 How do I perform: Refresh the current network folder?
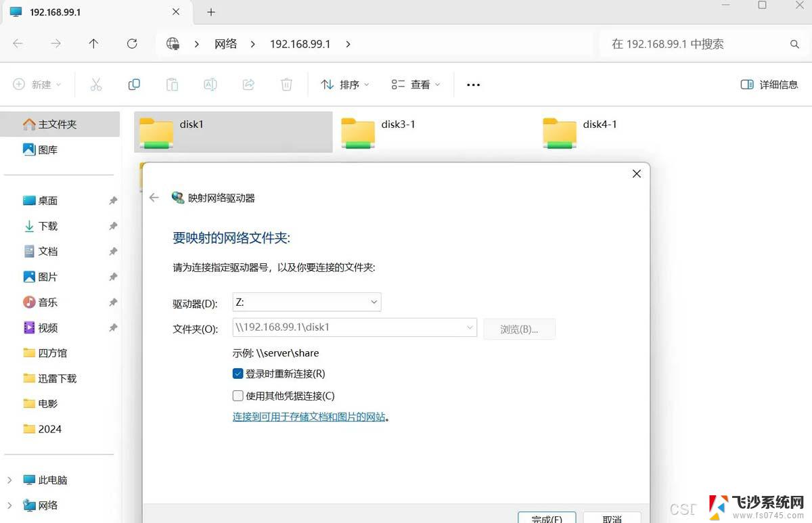click(132, 43)
